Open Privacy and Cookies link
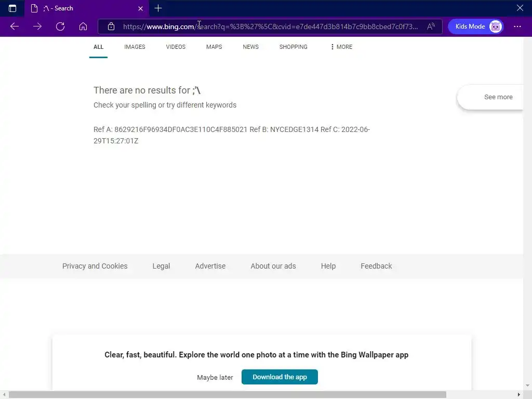Screen dimensions: 532x399 95,266
